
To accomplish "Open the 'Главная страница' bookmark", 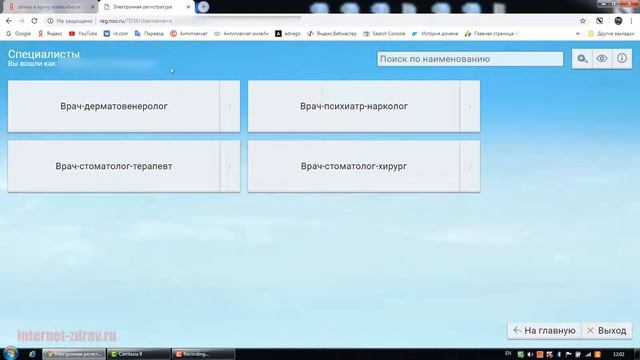I will pos(491,33).
